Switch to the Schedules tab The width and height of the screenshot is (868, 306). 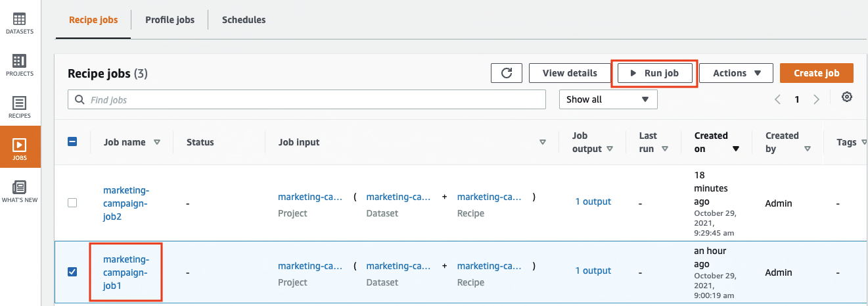click(244, 20)
